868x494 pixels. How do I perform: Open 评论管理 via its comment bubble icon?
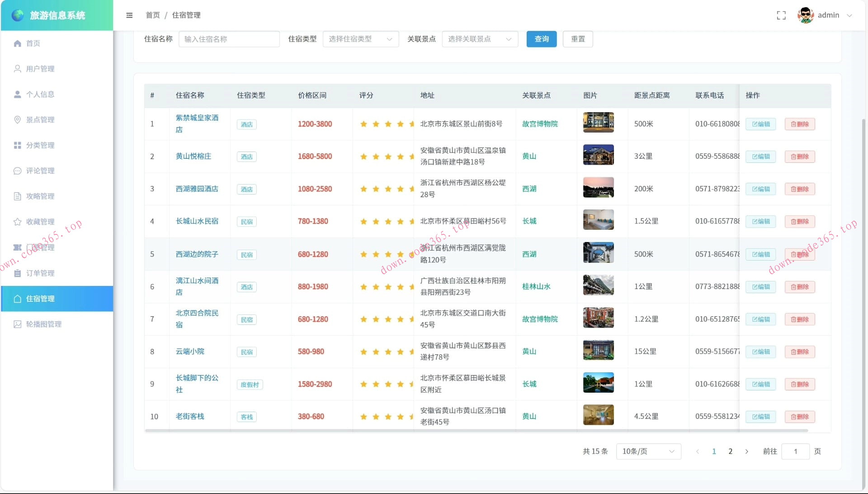tap(17, 171)
